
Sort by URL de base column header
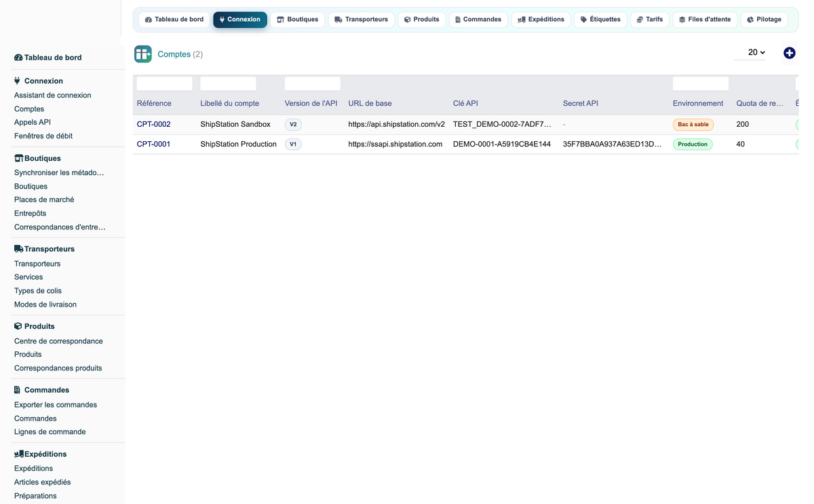coord(370,104)
